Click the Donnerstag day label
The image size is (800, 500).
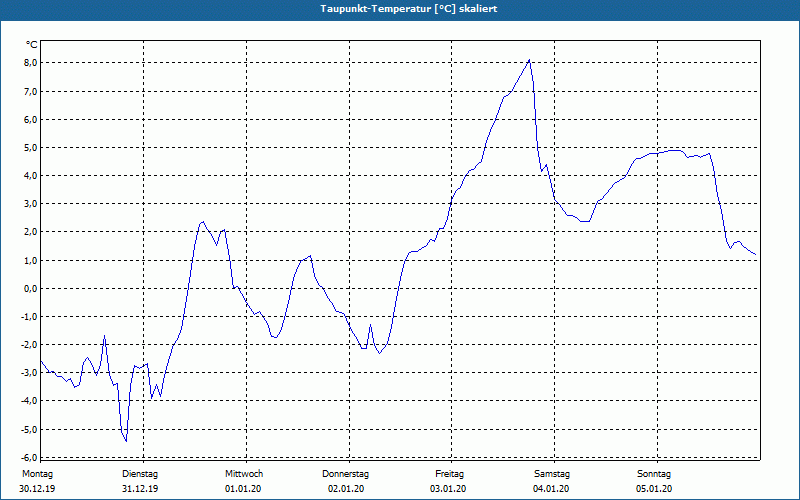click(x=345, y=474)
